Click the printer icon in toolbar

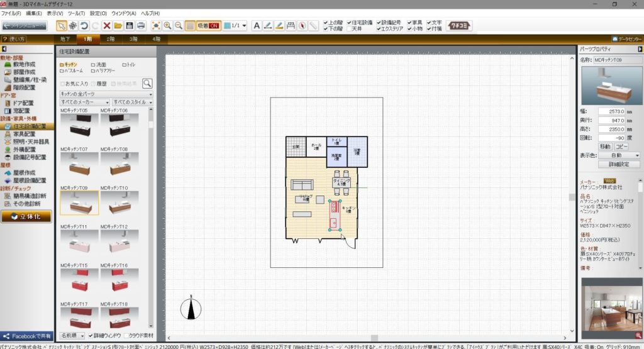pyautogui.click(x=141, y=26)
